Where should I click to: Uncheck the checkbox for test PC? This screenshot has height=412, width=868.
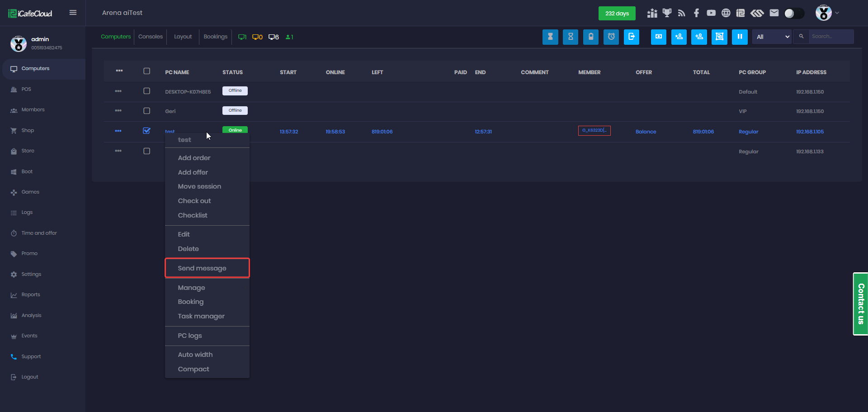(x=146, y=131)
